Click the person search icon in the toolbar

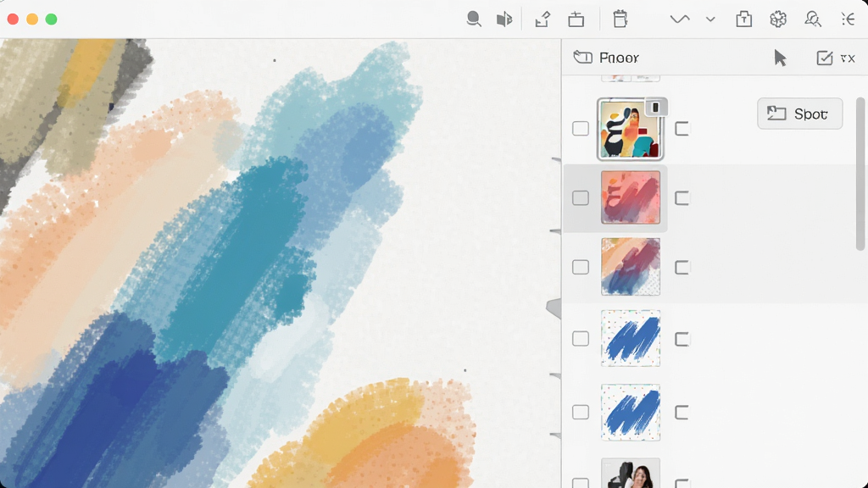812,19
